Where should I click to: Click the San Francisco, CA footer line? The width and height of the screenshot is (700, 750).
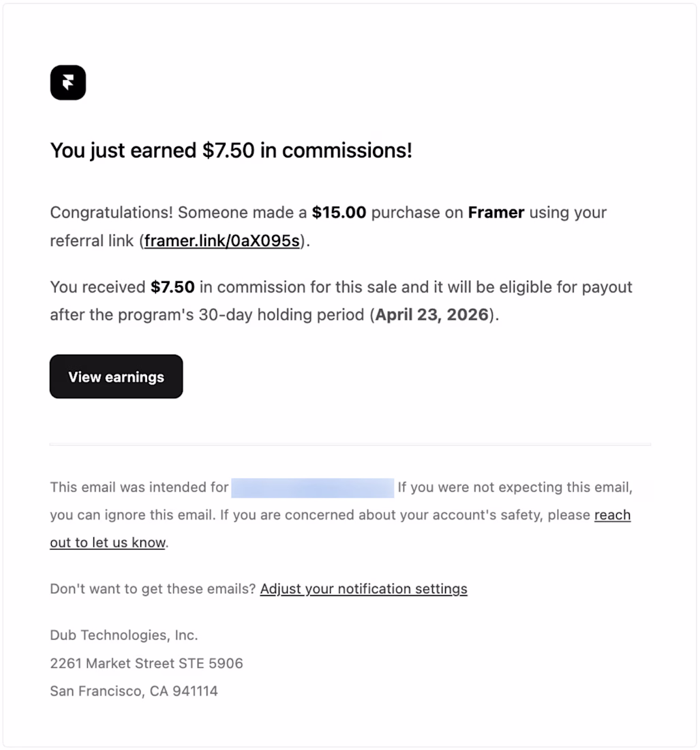click(x=134, y=691)
